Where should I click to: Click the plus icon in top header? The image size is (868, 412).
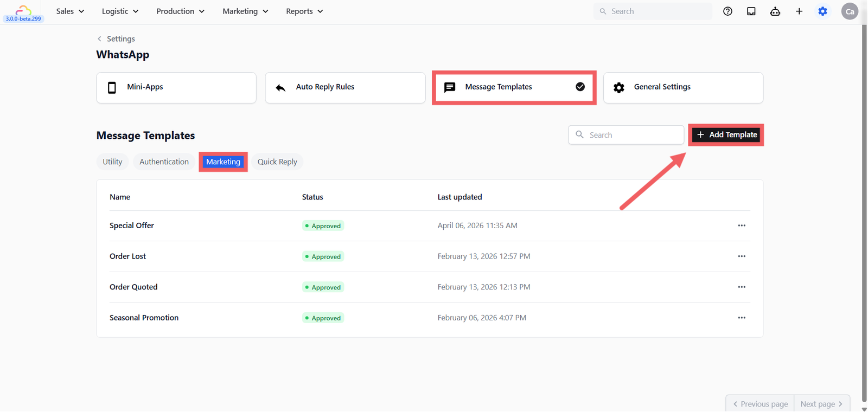[799, 11]
